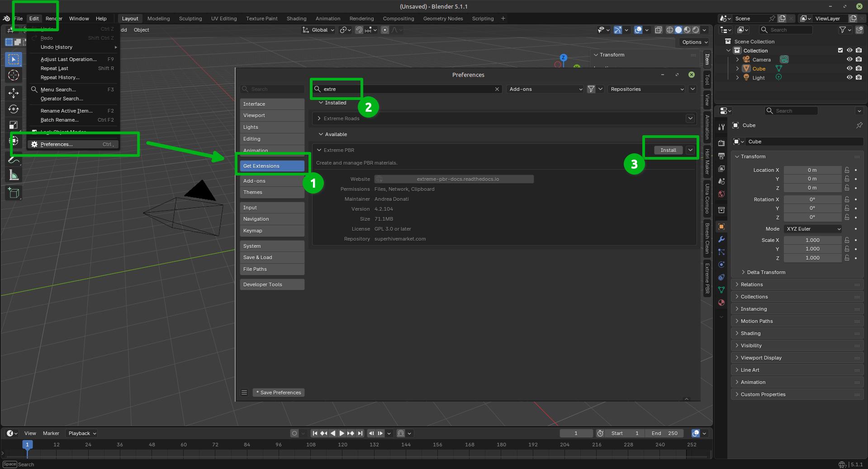Toggle viewport overlays
Image resolution: width=868 pixels, height=469 pixels.
tap(638, 30)
